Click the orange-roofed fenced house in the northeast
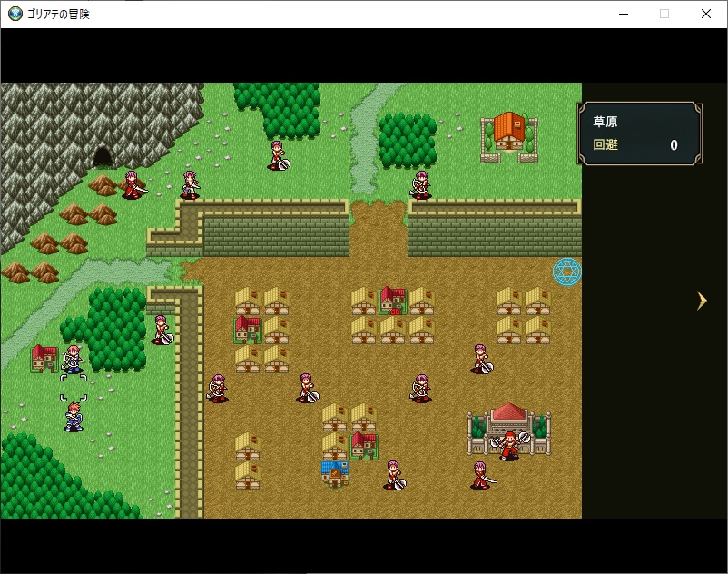728x574 pixels. coord(509,137)
